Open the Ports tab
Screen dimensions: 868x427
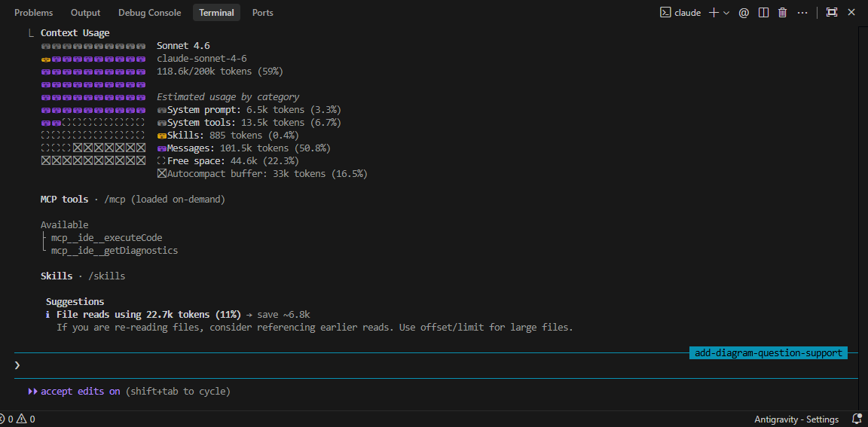pos(262,13)
